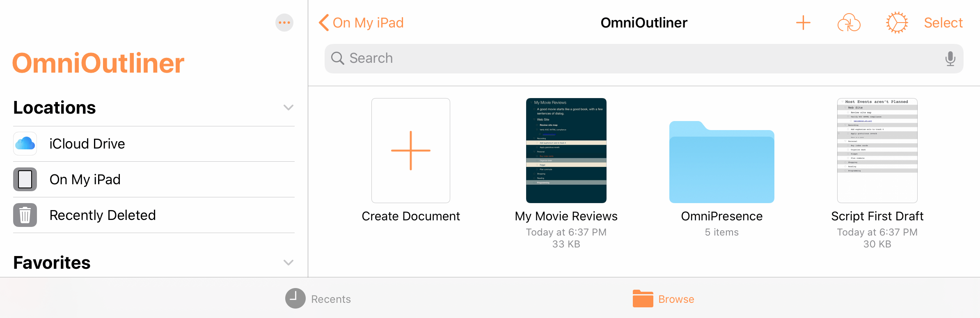Screen dimensions: 980x318
Task: Open the settings gear icon
Action: pyautogui.click(x=897, y=23)
